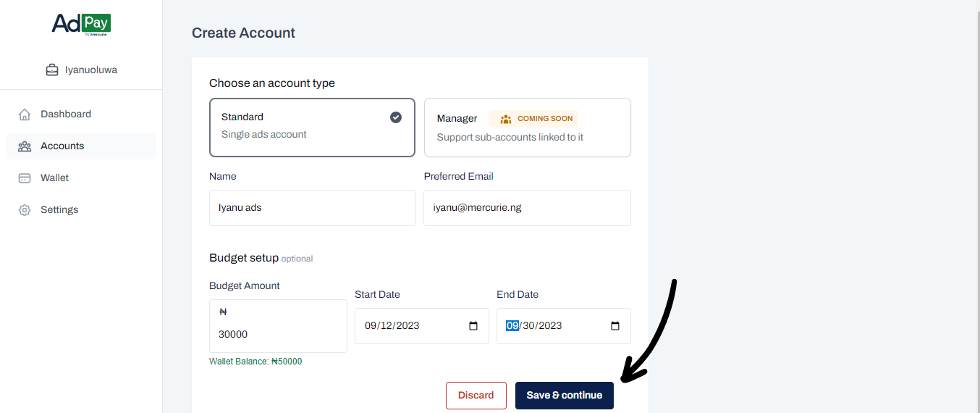Click the Dashboard home icon
This screenshot has width=980, height=413.
25,114
